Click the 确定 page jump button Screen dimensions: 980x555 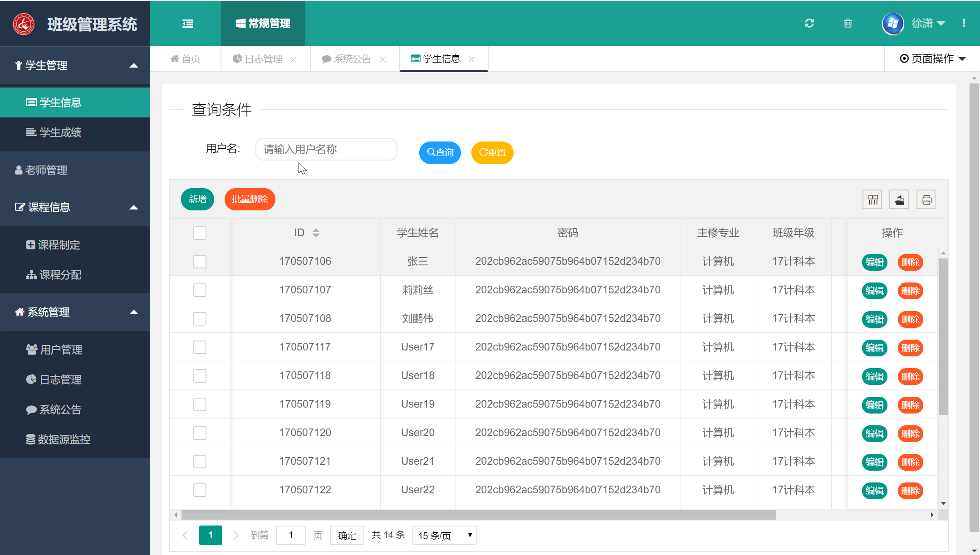347,536
